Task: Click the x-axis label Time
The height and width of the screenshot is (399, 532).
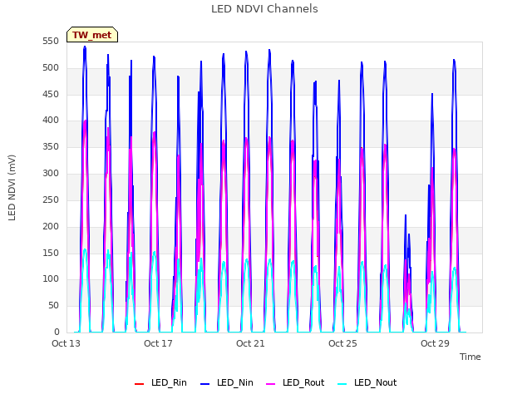Action: 470,357
